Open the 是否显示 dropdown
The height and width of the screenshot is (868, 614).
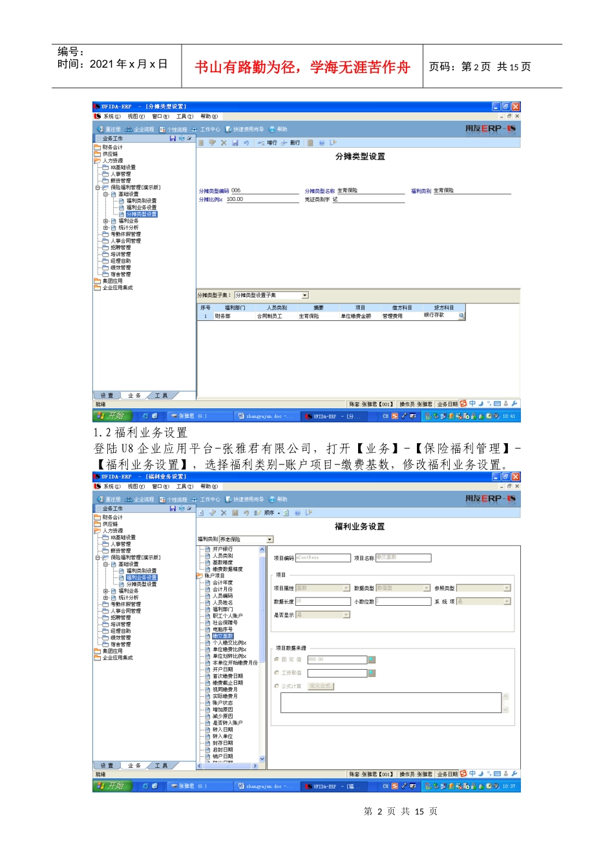(x=346, y=615)
